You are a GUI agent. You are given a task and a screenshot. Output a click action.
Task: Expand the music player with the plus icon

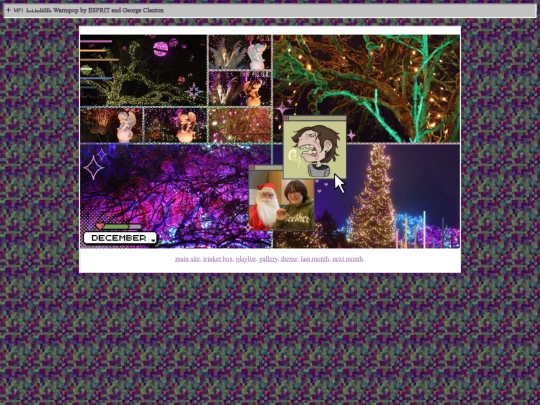coord(8,10)
